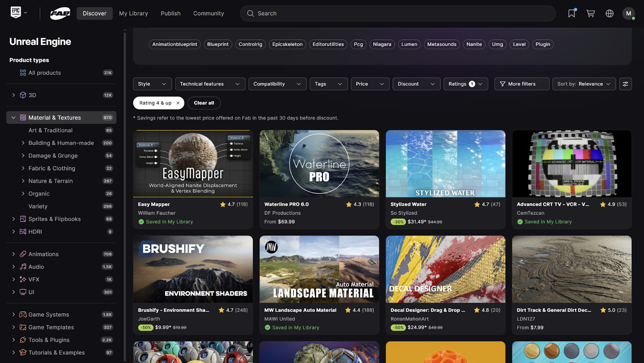Click the Sprites & Flipbooks icon
Image resolution: width=644 pixels, height=363 pixels.
[x=23, y=219]
